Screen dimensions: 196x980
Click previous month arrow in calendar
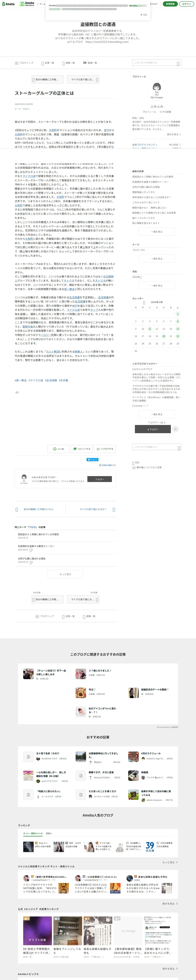[144, 303]
